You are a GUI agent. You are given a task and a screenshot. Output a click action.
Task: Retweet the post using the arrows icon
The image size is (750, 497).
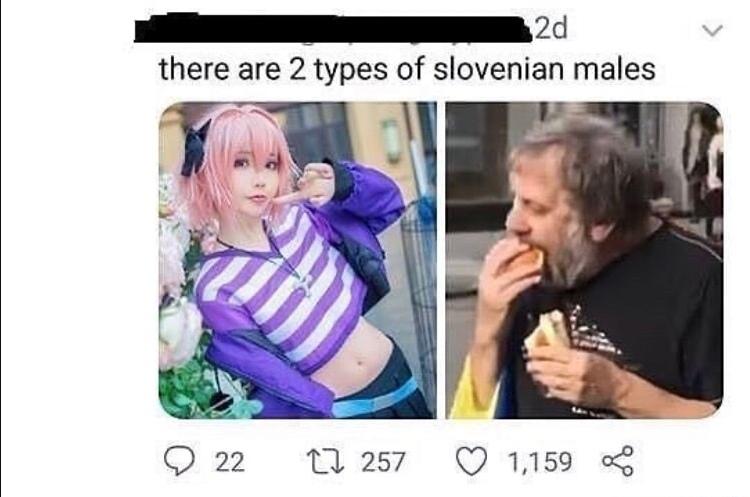[x=328, y=462]
